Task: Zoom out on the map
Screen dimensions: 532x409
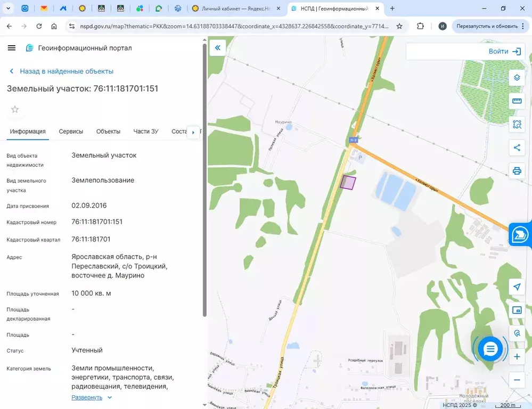Action: (x=517, y=380)
